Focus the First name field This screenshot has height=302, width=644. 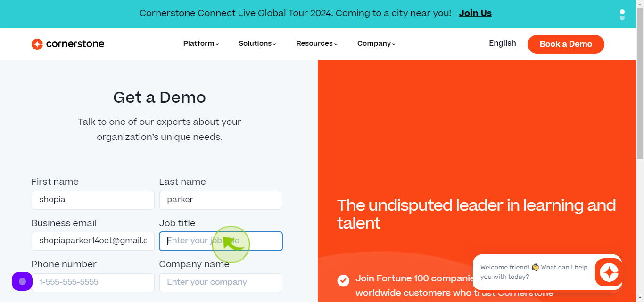93,200
